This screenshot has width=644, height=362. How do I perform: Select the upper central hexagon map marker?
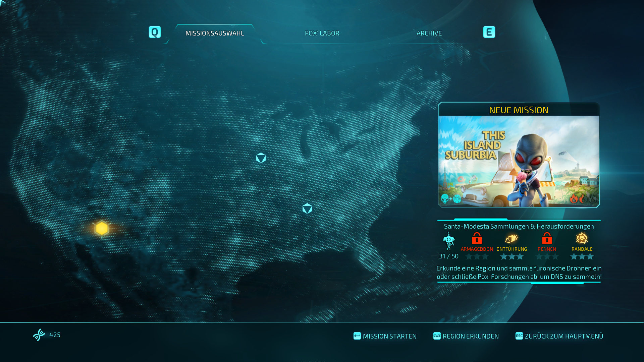pos(261,158)
